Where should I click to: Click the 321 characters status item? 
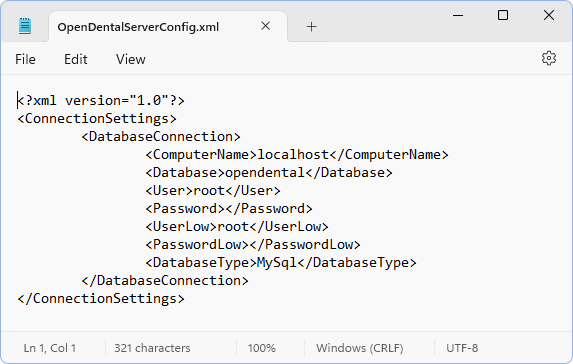point(152,348)
